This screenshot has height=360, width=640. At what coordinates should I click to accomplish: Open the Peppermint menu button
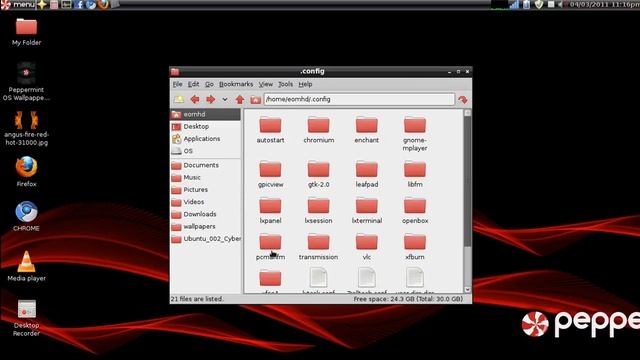click(x=18, y=4)
